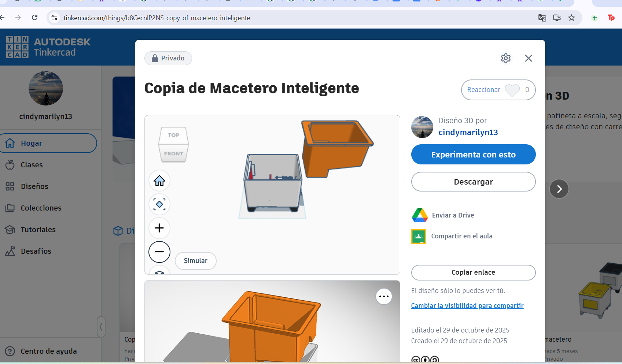
Task: Click the Privado visibility badge
Action: click(168, 58)
